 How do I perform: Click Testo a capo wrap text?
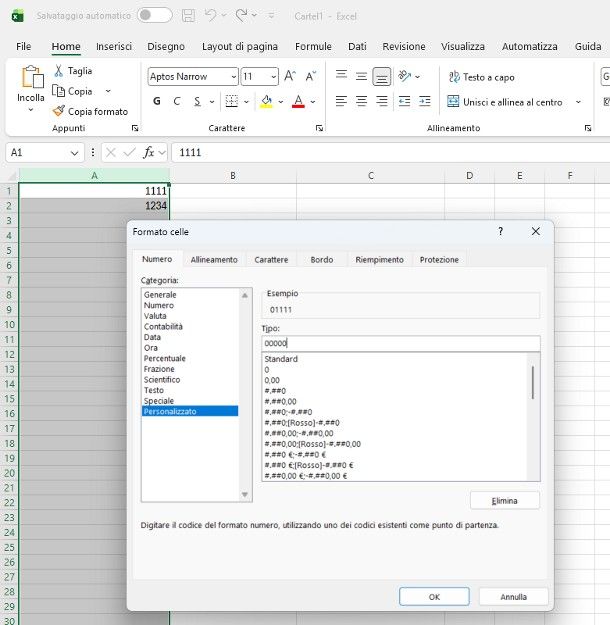click(x=482, y=77)
